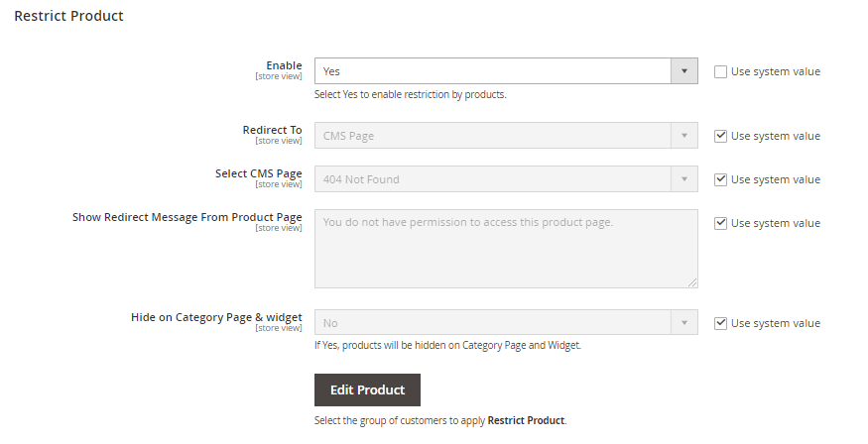This screenshot has height=444, width=868.
Task: Open Hide on Category Page & widget dropdown
Action: point(493,323)
